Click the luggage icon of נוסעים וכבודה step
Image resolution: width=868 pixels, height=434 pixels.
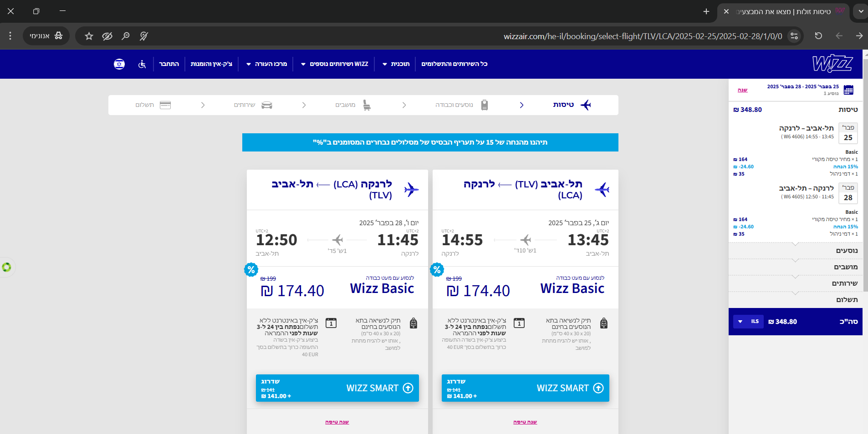485,105
